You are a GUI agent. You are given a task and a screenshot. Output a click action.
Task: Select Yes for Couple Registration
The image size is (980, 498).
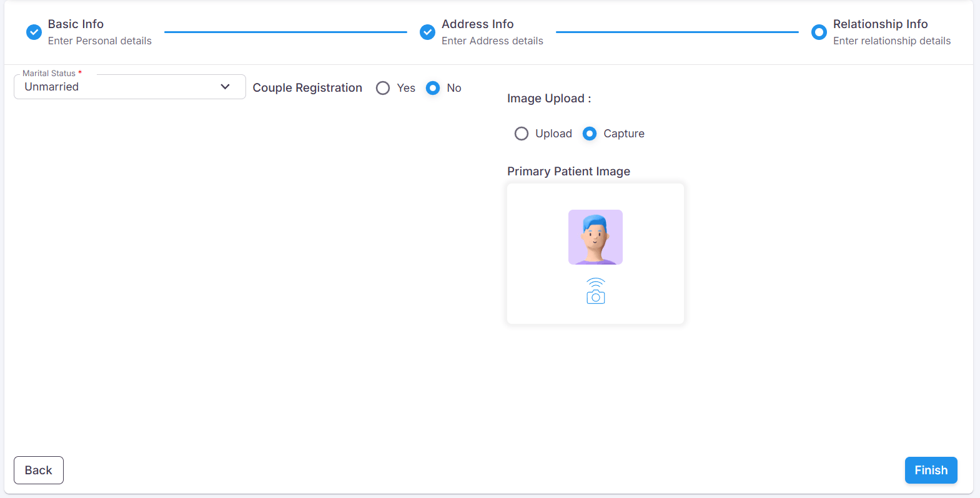tap(383, 88)
